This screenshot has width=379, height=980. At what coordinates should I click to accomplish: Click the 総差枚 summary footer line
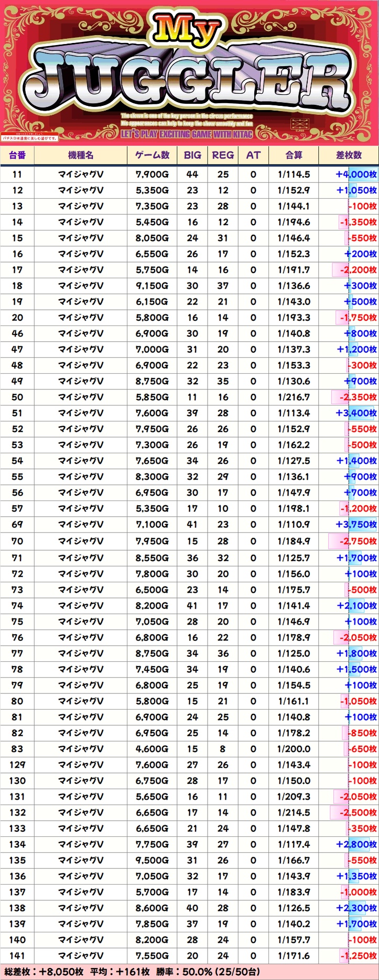132,972
